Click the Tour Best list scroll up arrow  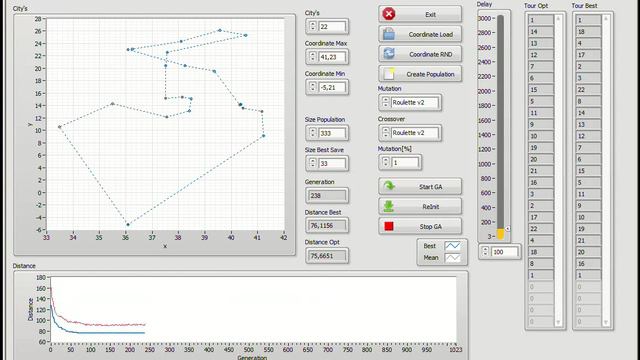(x=606, y=18)
